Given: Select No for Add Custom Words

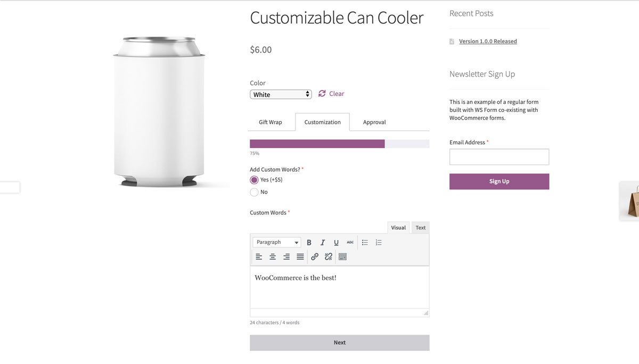Looking at the screenshot, I should tap(254, 192).
